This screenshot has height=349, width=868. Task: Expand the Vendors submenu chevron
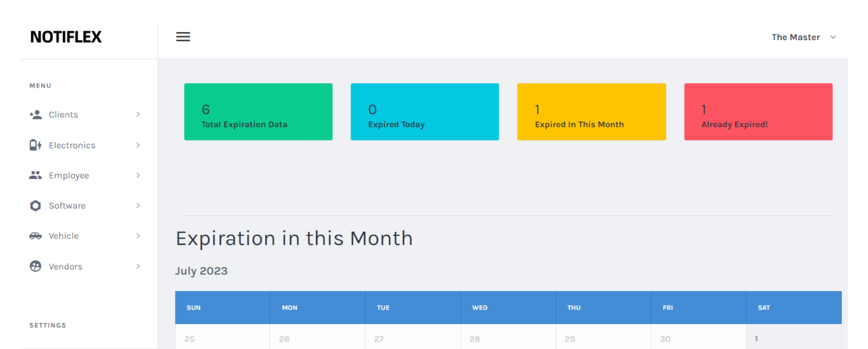(138, 266)
